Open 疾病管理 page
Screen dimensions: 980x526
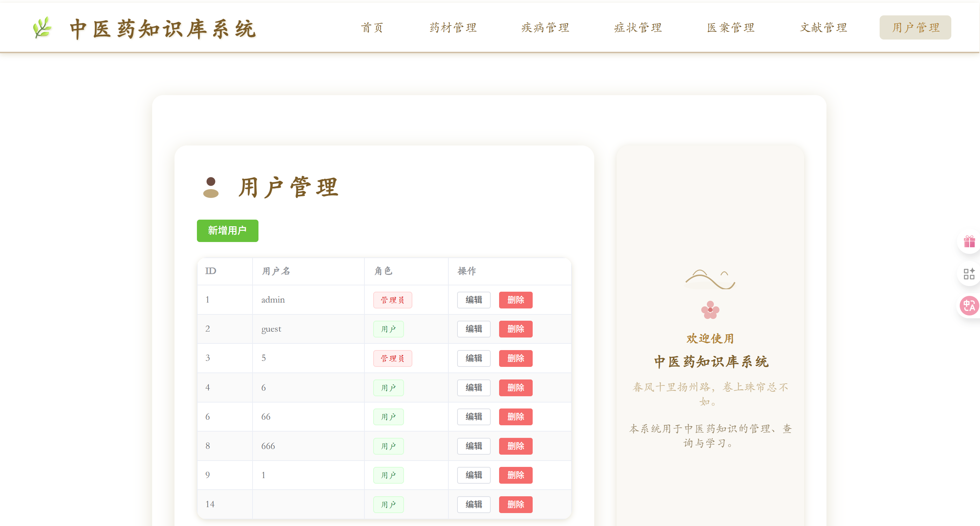[x=545, y=27]
